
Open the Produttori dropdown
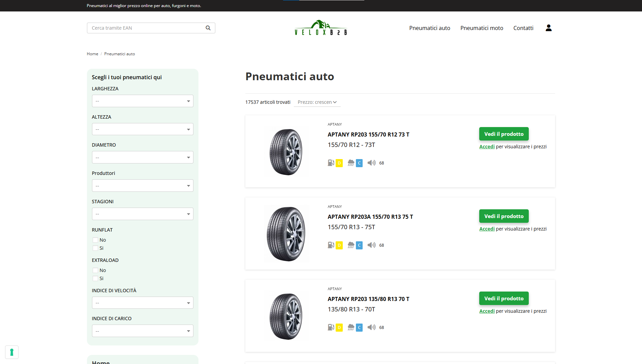(143, 186)
